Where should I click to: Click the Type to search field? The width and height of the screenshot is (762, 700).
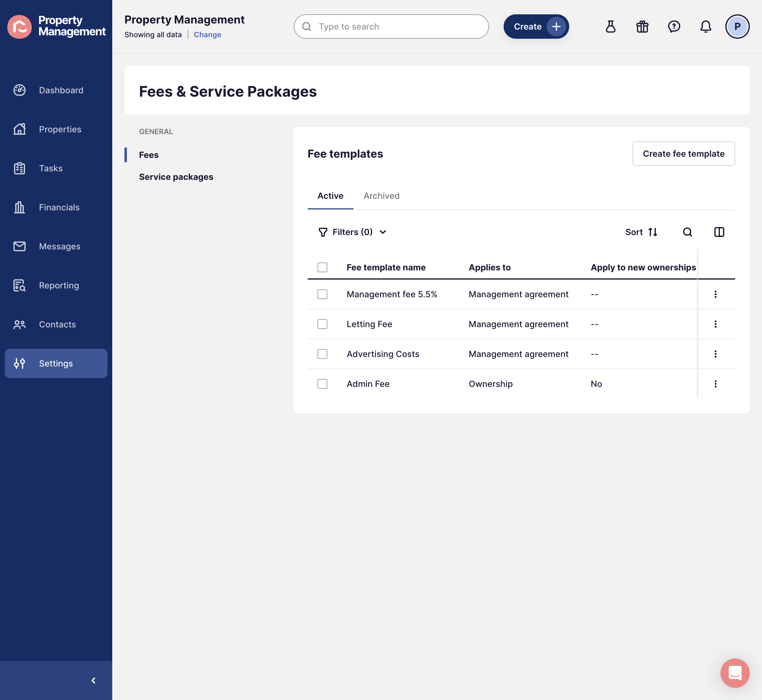coord(391,27)
